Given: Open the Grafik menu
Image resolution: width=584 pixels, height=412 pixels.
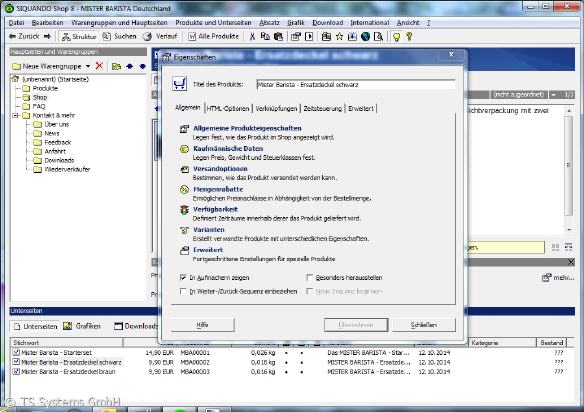Looking at the screenshot, I should (x=296, y=23).
